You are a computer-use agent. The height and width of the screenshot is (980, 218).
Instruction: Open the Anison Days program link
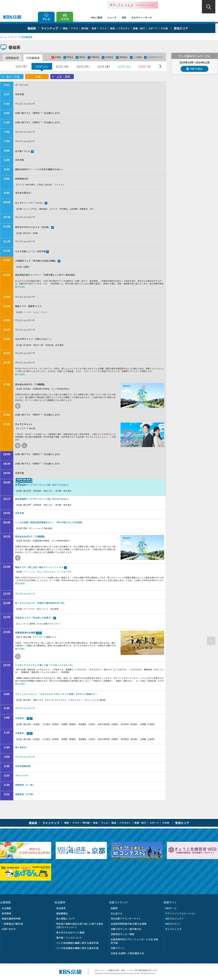pos(56,694)
